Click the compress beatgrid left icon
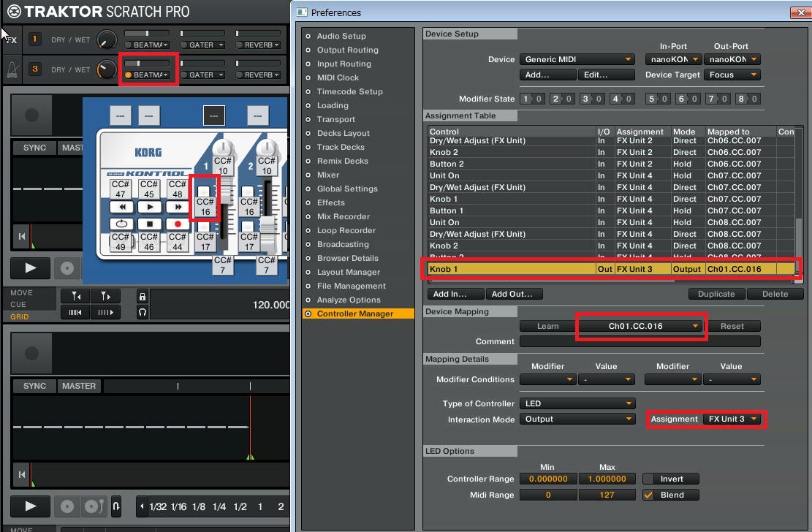This screenshot has width=812, height=532. (75, 312)
